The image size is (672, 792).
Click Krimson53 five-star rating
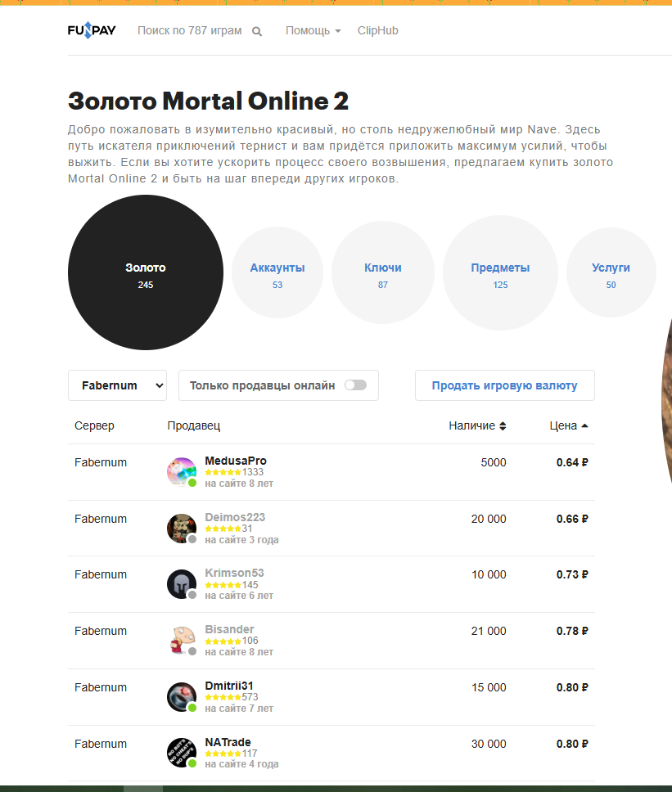pos(223,585)
